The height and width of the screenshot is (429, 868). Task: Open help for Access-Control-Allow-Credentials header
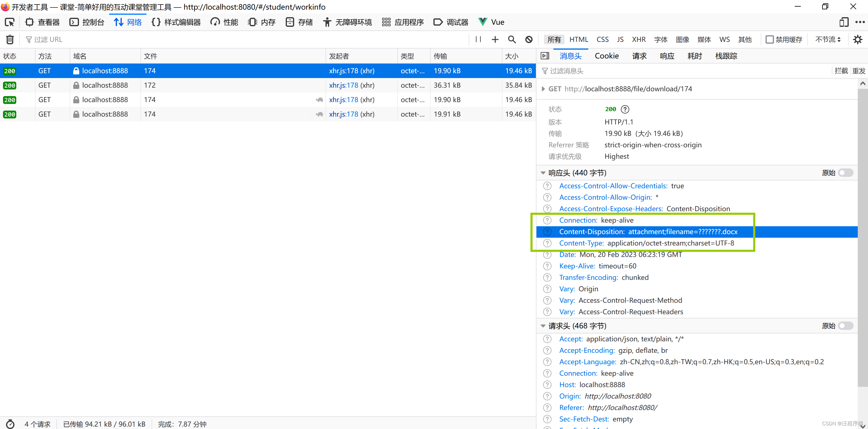coord(547,186)
